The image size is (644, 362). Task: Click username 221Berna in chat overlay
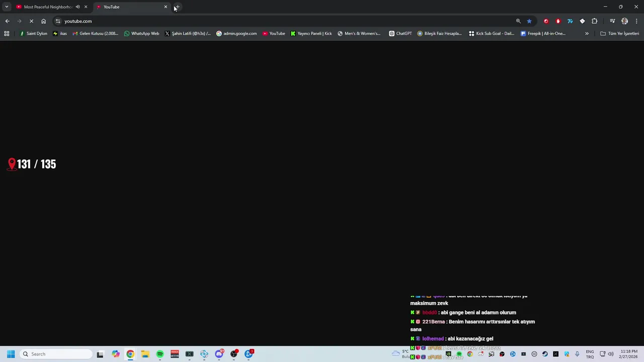click(434, 322)
